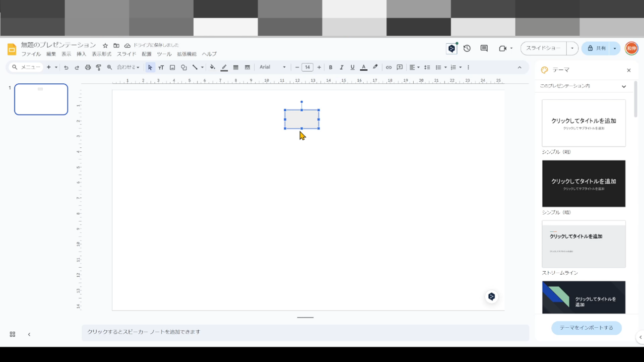The height and width of the screenshot is (362, 644).
Task: Open the comment history icon
Action: click(x=484, y=48)
